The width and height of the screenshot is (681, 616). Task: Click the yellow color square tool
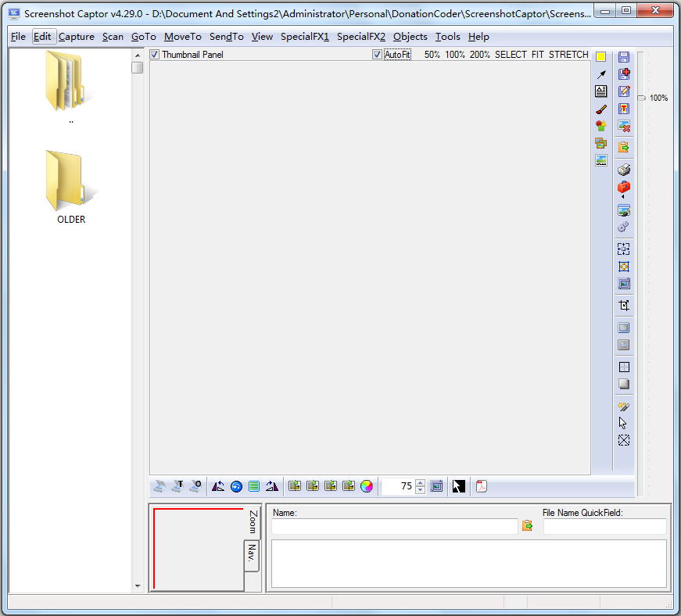tap(600, 56)
